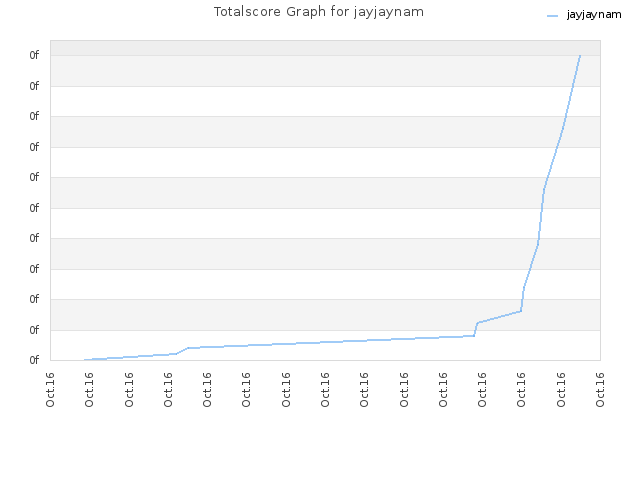Click the last 'Oct.16' x-axis label

click(x=600, y=390)
